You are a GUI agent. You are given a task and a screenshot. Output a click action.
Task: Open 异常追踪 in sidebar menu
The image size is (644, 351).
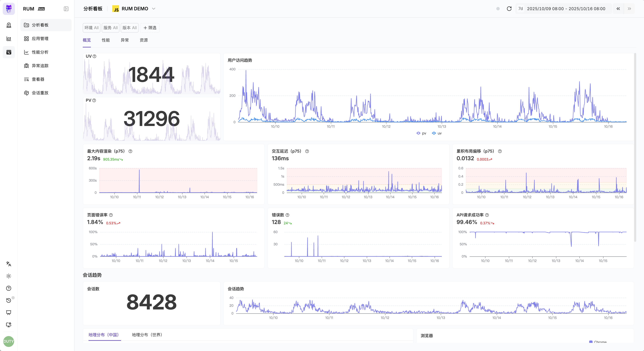point(40,66)
